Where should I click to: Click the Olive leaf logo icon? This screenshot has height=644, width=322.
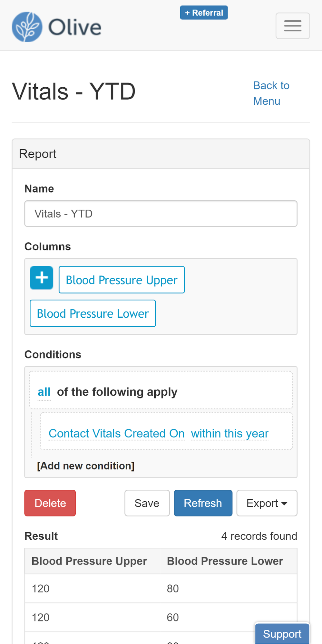pos(27,27)
